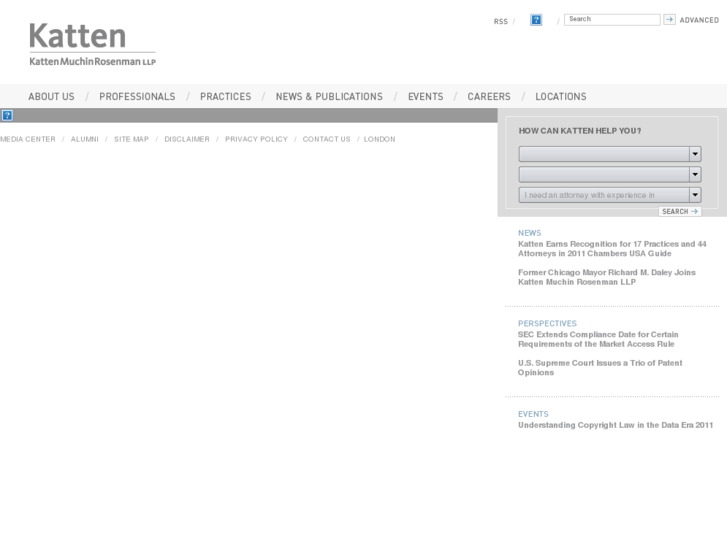Open the Disclaimer link
727x545 pixels.
(x=187, y=139)
